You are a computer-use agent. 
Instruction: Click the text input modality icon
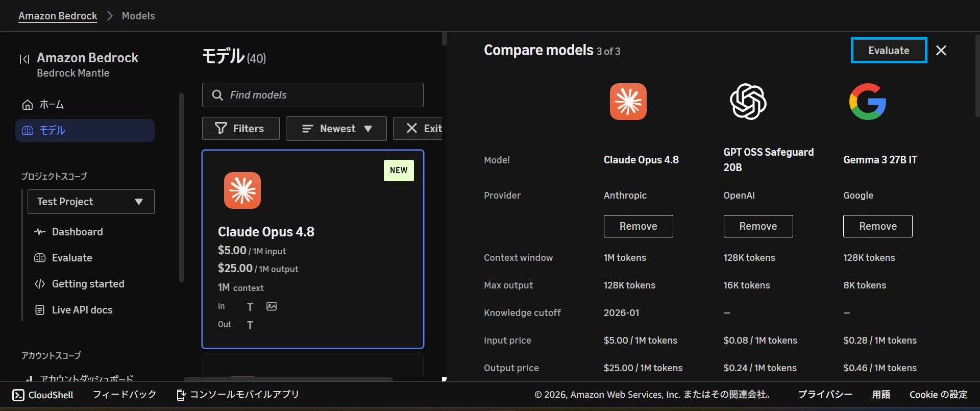pyautogui.click(x=250, y=307)
